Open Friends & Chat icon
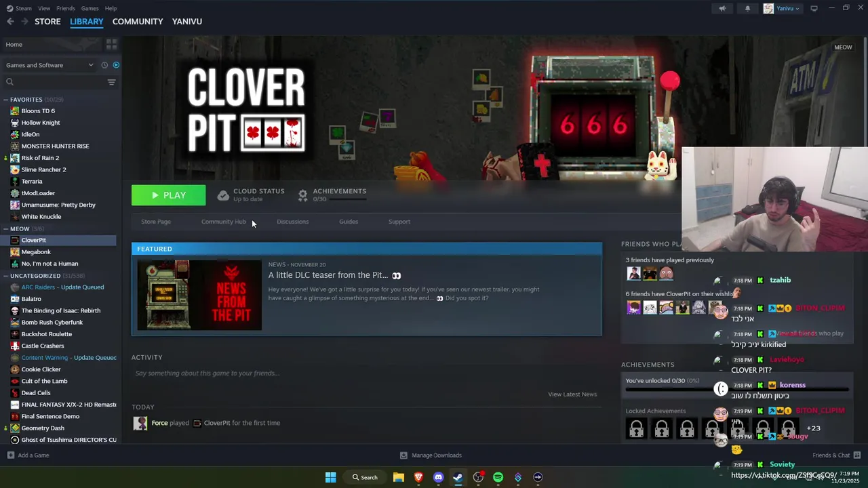This screenshot has width=868, height=488. [x=857, y=455]
